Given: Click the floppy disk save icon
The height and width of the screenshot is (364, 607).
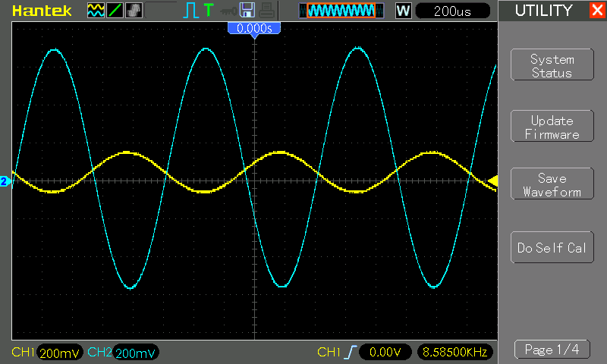Looking at the screenshot, I should 246,11.
